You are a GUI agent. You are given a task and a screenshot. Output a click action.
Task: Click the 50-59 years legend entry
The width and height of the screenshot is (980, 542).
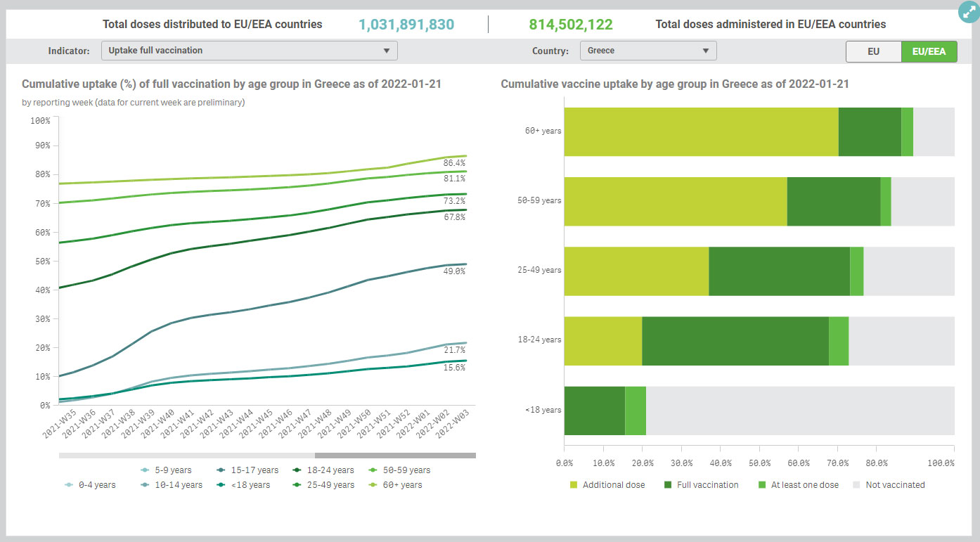click(399, 470)
